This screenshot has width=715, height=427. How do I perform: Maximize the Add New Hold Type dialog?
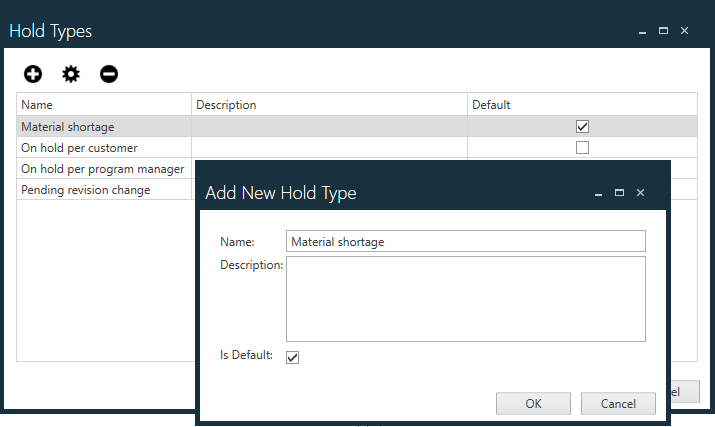[619, 192]
